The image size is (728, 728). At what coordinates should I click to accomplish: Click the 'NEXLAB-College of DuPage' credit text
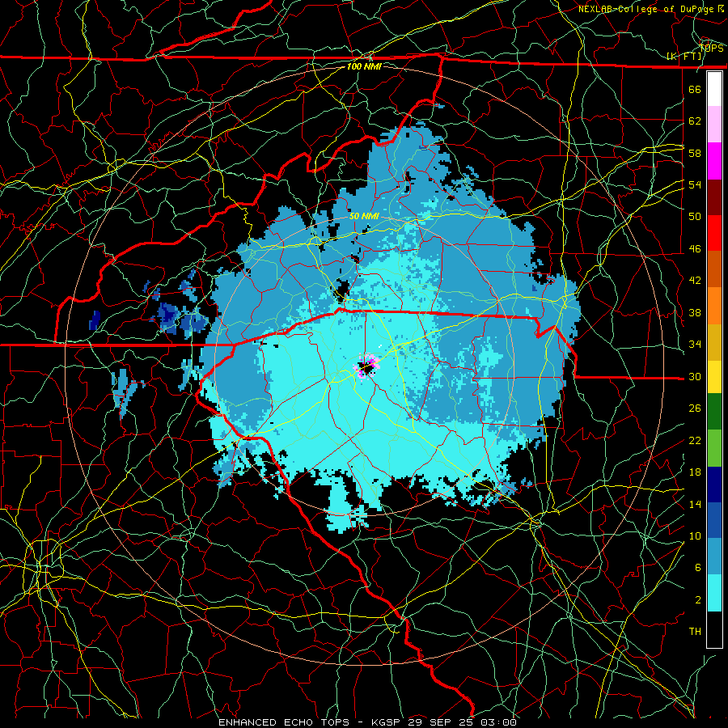(646, 9)
